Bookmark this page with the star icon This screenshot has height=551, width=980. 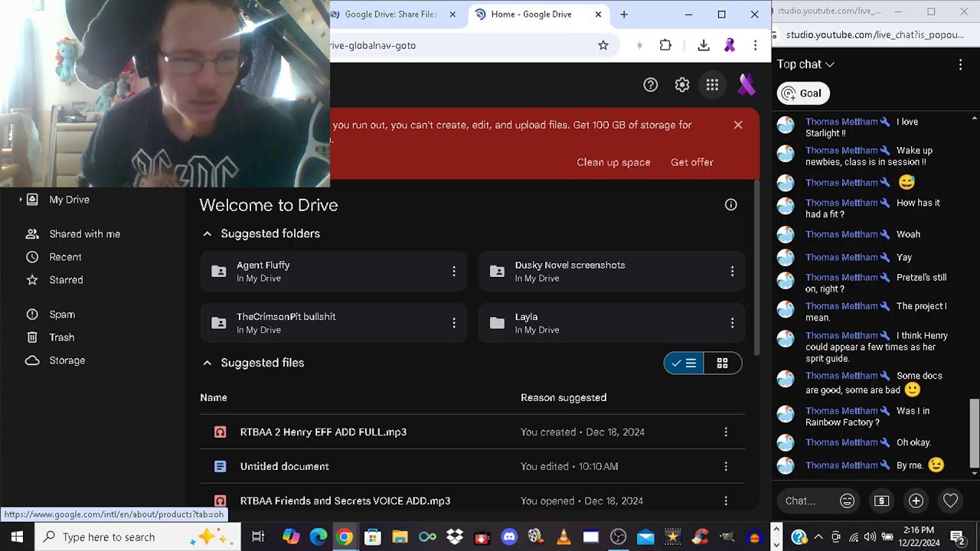point(603,45)
